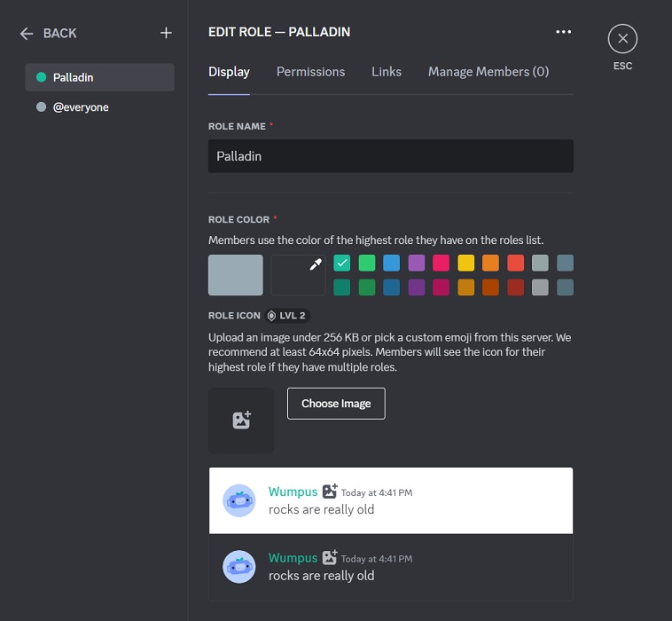Switch to the Permissions tab
Screen dimensions: 672x621
click(310, 72)
